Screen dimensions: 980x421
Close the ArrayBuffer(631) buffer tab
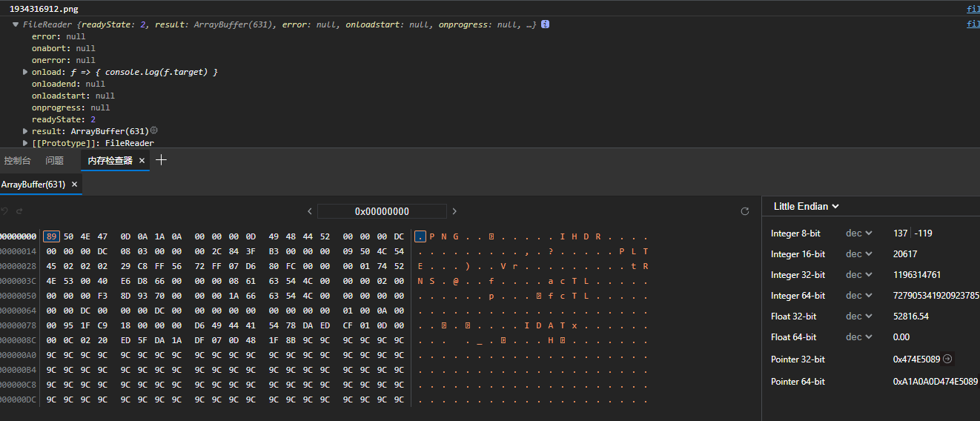pyautogui.click(x=74, y=185)
